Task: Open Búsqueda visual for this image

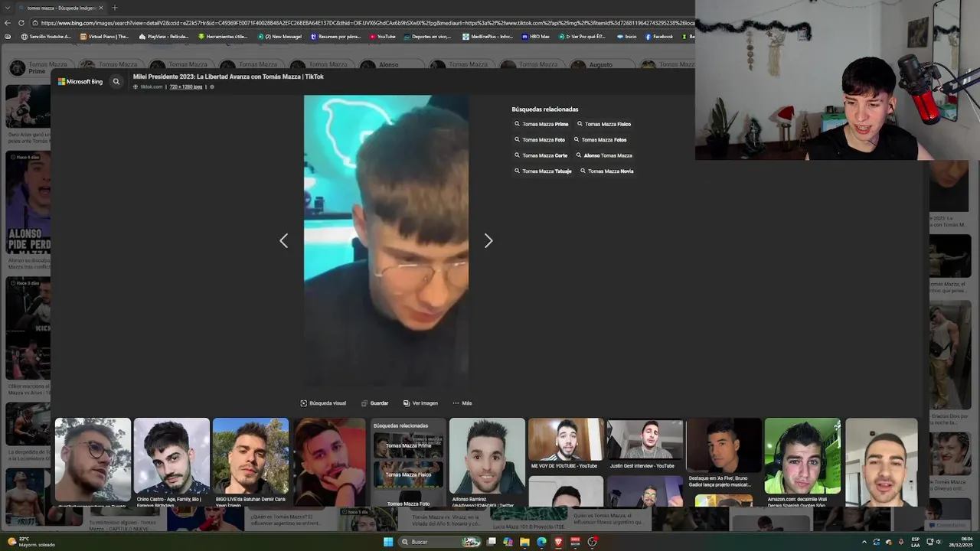Action: point(323,403)
